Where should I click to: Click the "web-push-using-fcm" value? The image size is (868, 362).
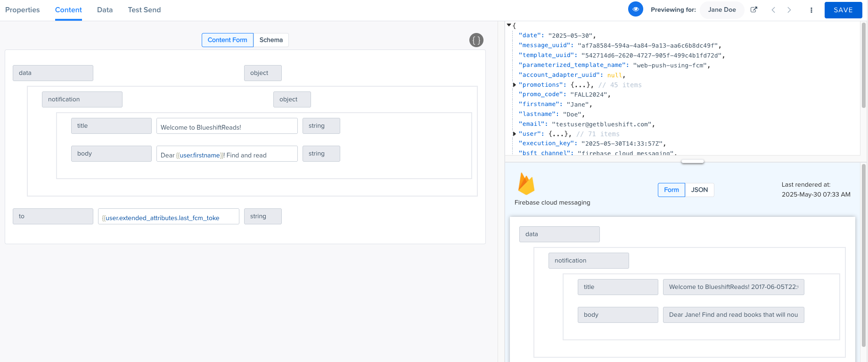coord(670,66)
